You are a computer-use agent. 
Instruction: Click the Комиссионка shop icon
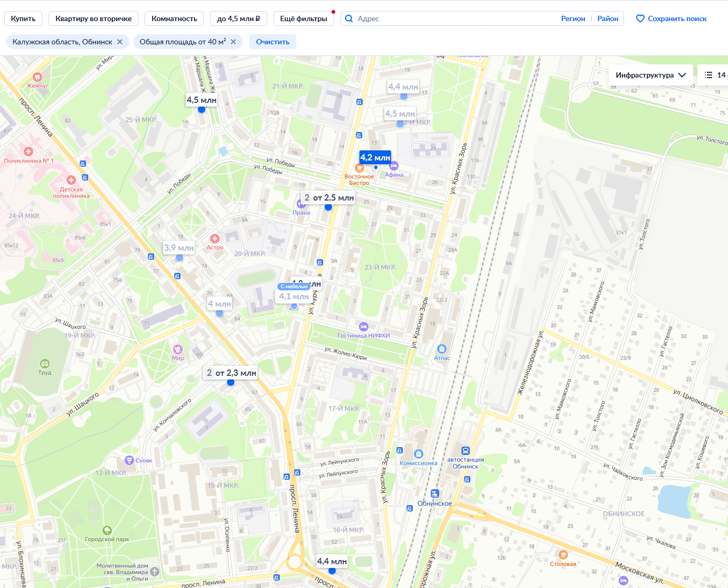pos(419,454)
